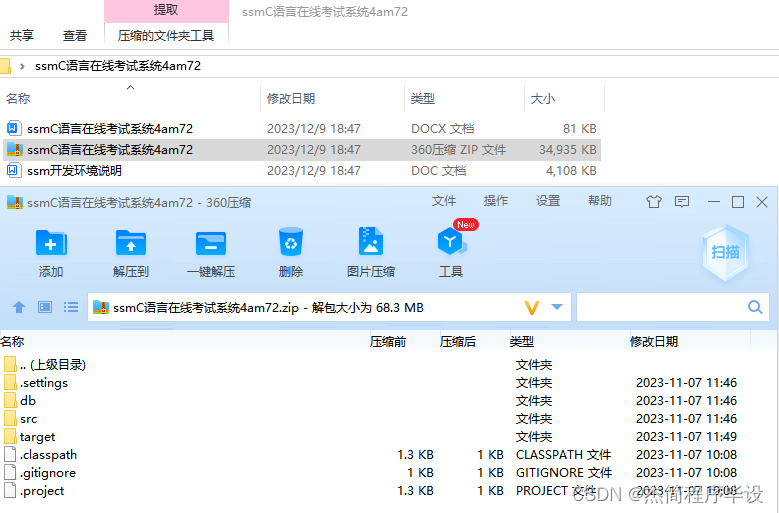The width and height of the screenshot is (779, 513).
Task: Click the 4,108 KB size cell
Action: point(571,170)
